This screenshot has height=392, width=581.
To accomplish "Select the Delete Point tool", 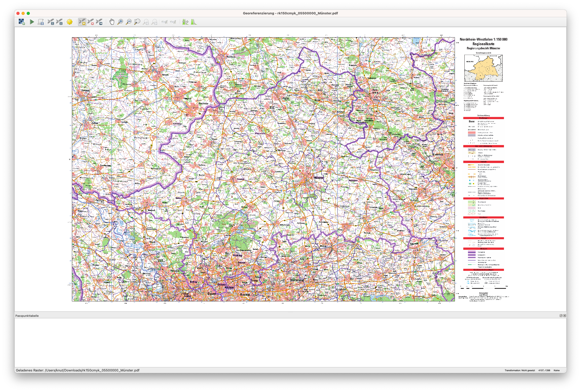I will click(x=91, y=22).
